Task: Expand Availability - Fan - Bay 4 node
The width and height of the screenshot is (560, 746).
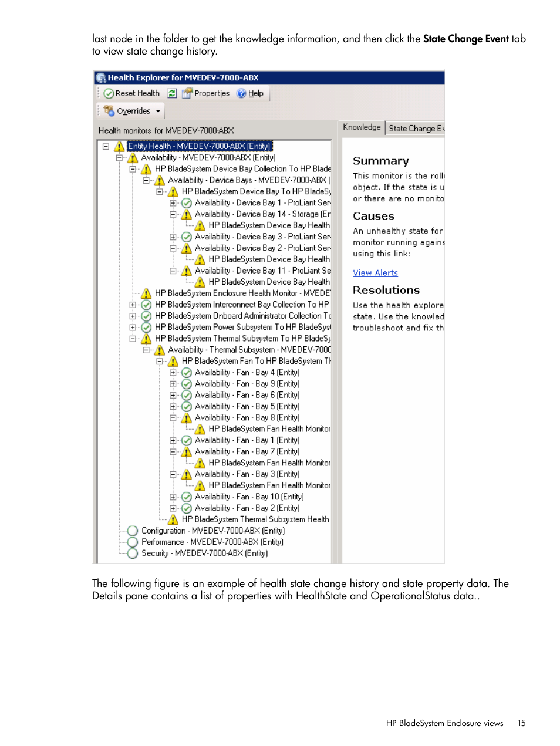Action: 173,373
